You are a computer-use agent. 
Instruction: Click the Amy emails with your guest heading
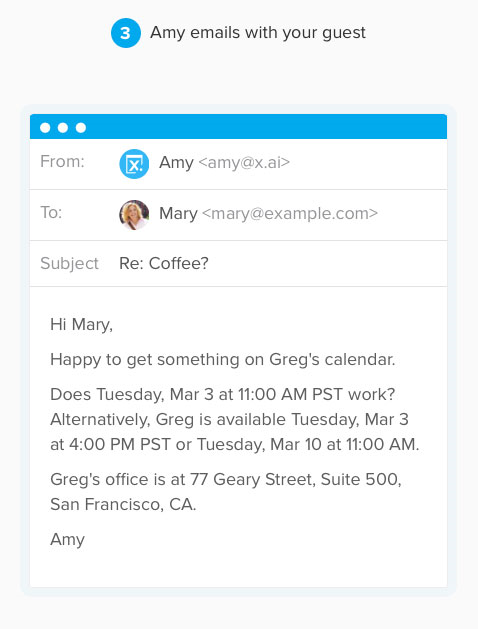(258, 33)
